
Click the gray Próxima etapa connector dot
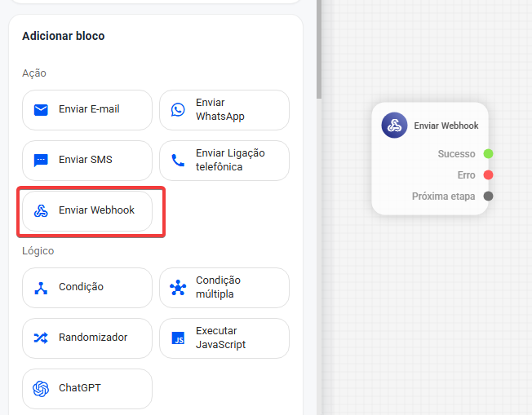[488, 196]
